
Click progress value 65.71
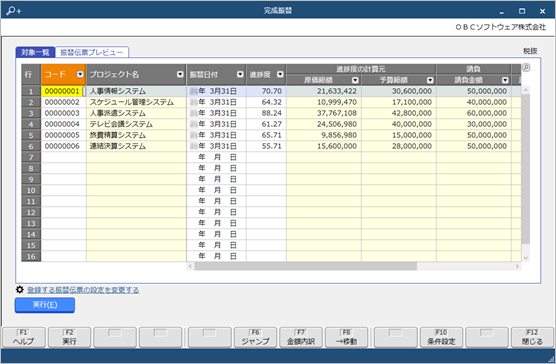(x=272, y=135)
